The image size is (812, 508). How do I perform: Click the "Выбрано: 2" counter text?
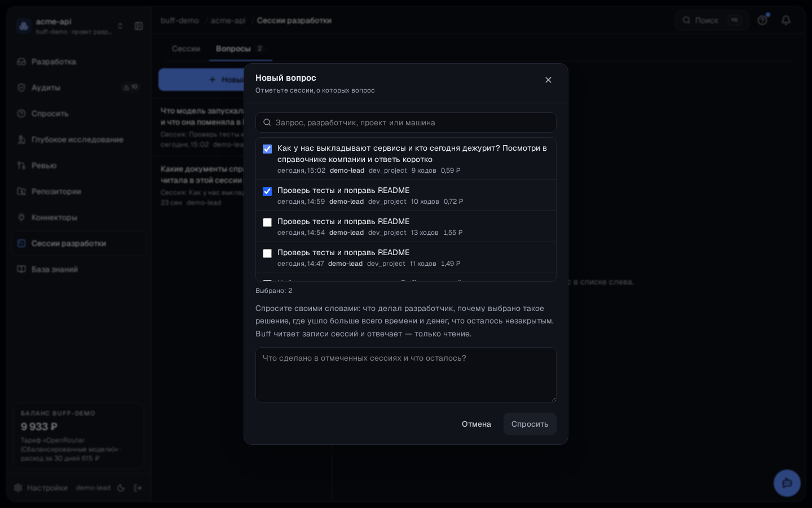pyautogui.click(x=274, y=291)
